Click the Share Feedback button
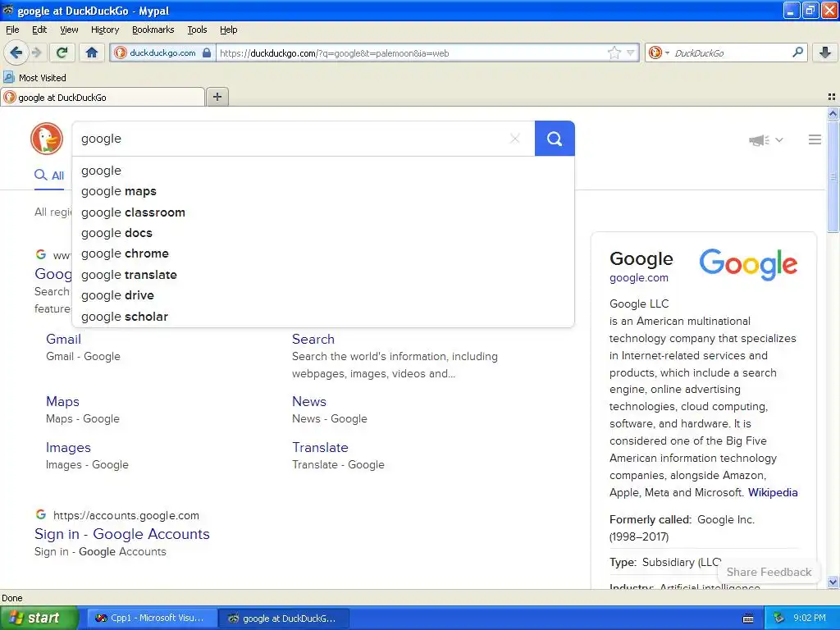The height and width of the screenshot is (630, 840). pos(769,572)
